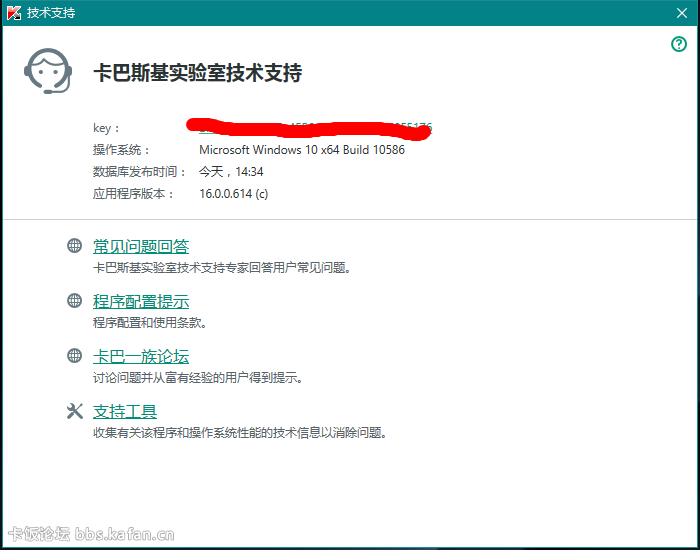Click the 数据库发布时间 label
The height and width of the screenshot is (550, 700).
coord(140,172)
